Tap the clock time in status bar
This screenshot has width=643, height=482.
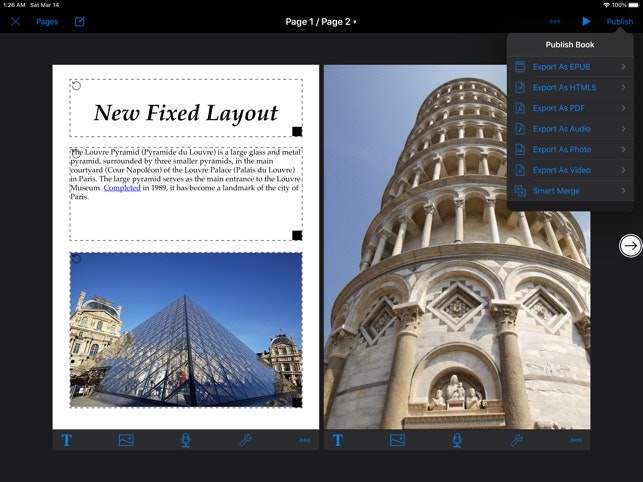pyautogui.click(x=14, y=5)
